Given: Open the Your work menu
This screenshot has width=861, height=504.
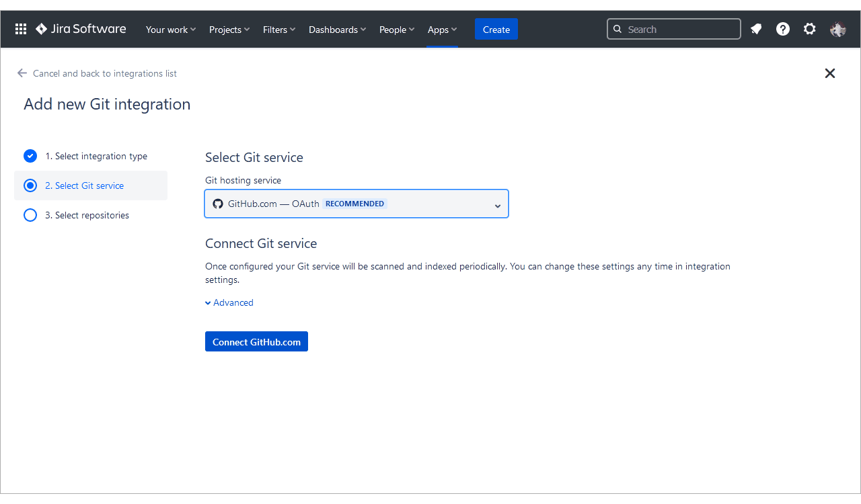Looking at the screenshot, I should tap(171, 30).
